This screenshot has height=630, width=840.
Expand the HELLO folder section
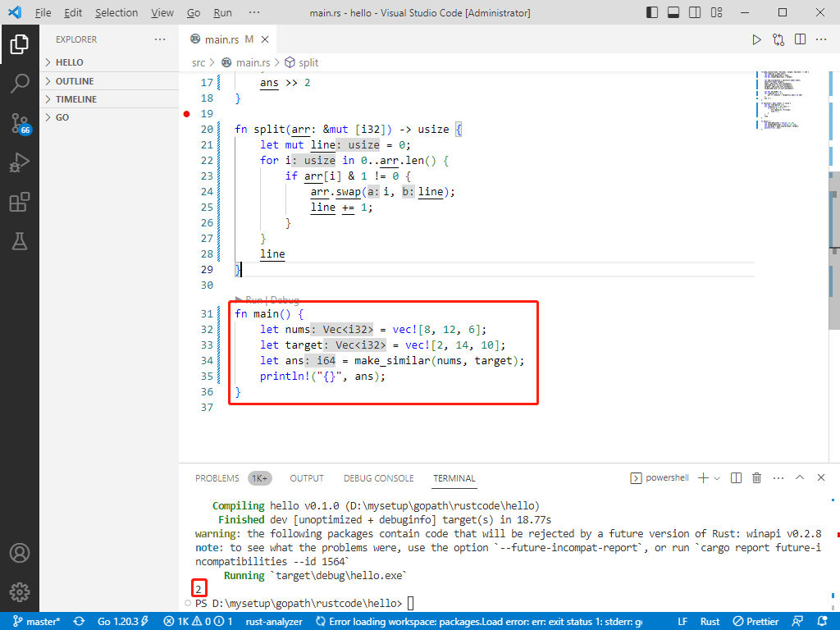[109, 62]
